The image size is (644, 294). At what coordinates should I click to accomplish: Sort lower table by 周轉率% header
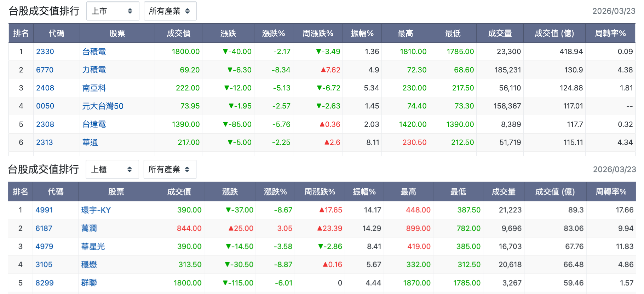[611, 192]
